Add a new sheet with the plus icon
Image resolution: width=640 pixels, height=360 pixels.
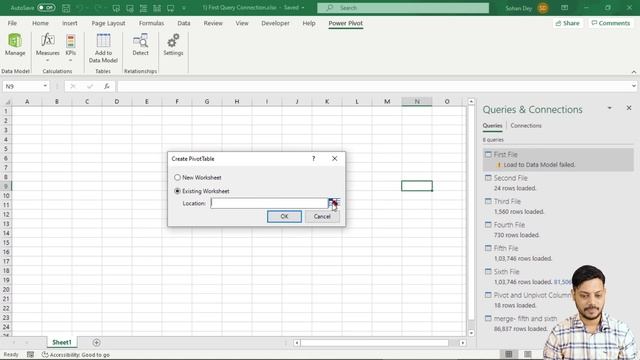coord(96,342)
